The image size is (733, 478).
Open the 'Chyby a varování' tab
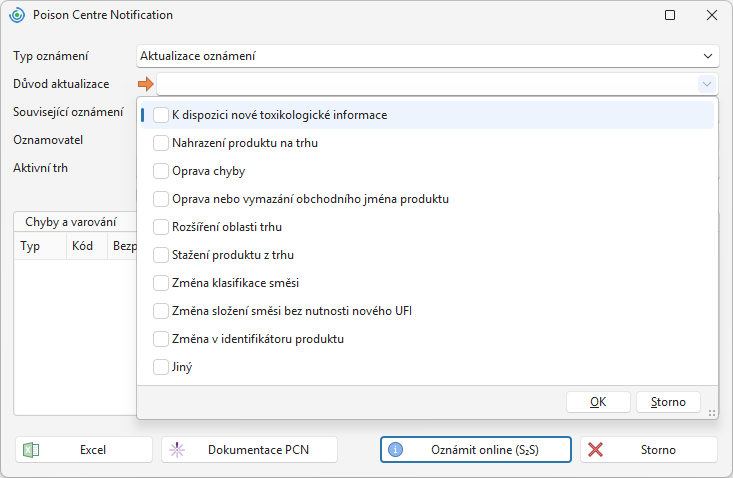coord(71,222)
